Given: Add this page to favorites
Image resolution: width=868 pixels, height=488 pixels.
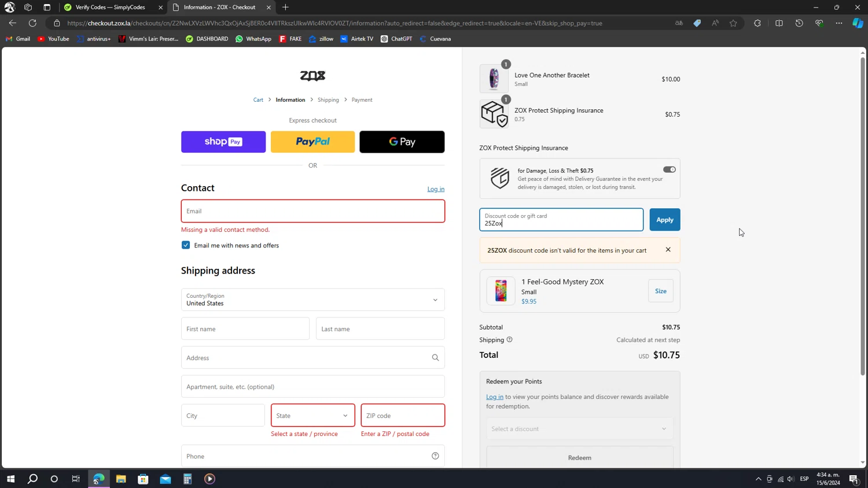Looking at the screenshot, I should tap(733, 23).
